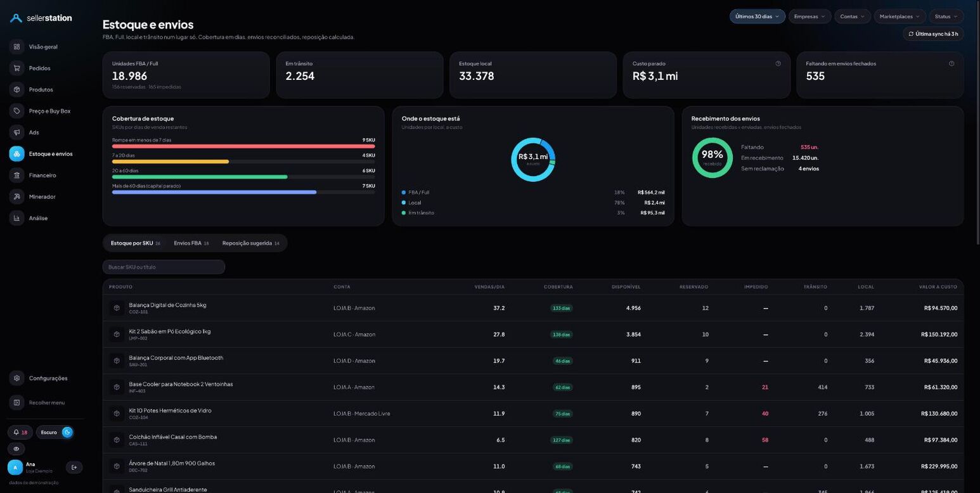This screenshot has width=980, height=493.
Task: Expand the Empresas filter dropdown
Action: tap(809, 16)
